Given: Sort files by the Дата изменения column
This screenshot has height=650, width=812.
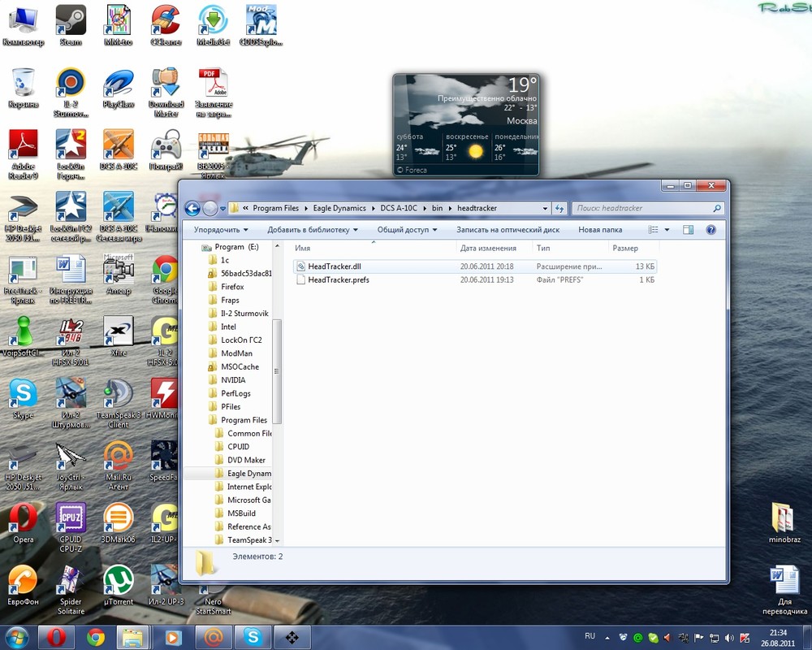Looking at the screenshot, I should point(487,249).
